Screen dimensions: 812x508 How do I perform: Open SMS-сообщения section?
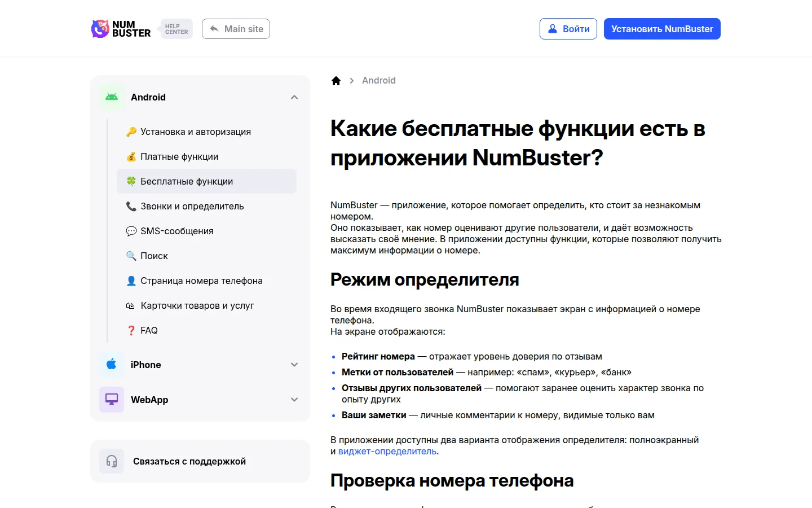tap(206, 231)
